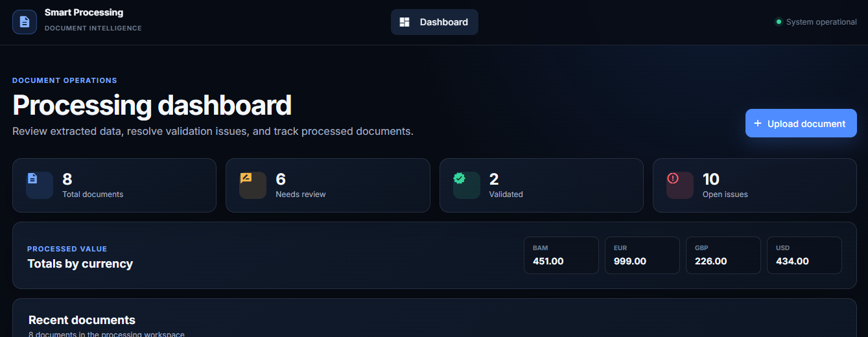Click the 'System operational' status text
The height and width of the screenshot is (337, 868).
point(821,22)
